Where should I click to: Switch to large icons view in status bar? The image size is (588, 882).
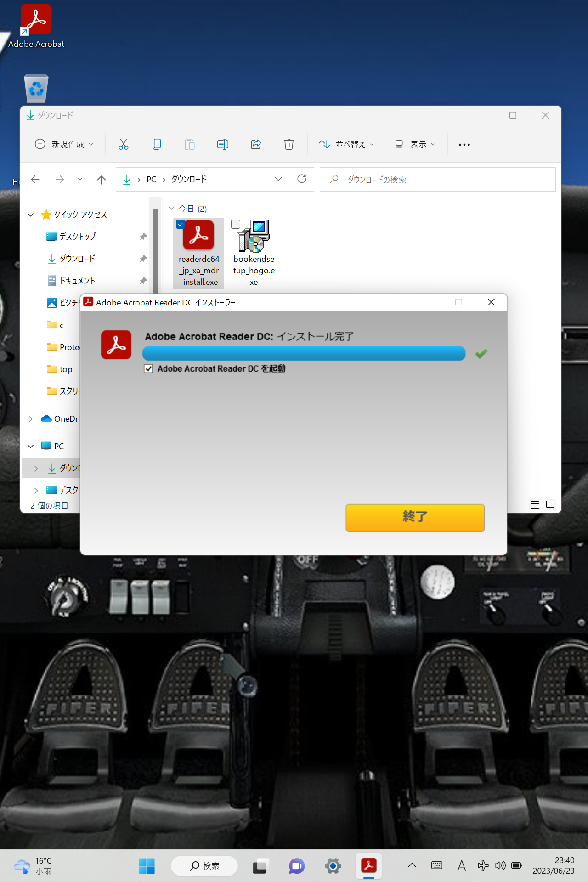[550, 505]
